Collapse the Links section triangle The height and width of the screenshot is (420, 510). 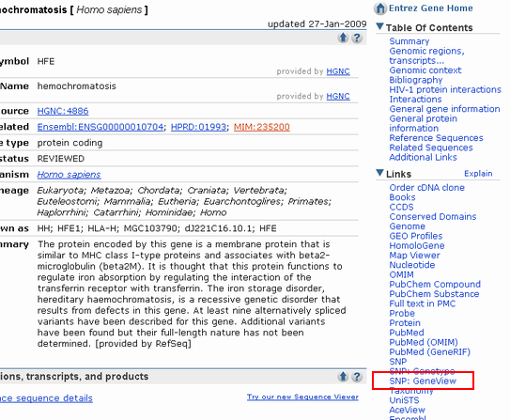click(x=379, y=173)
